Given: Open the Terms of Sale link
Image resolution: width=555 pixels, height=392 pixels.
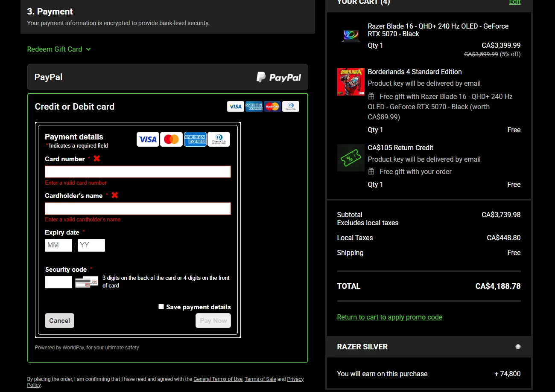Looking at the screenshot, I should 260,379.
